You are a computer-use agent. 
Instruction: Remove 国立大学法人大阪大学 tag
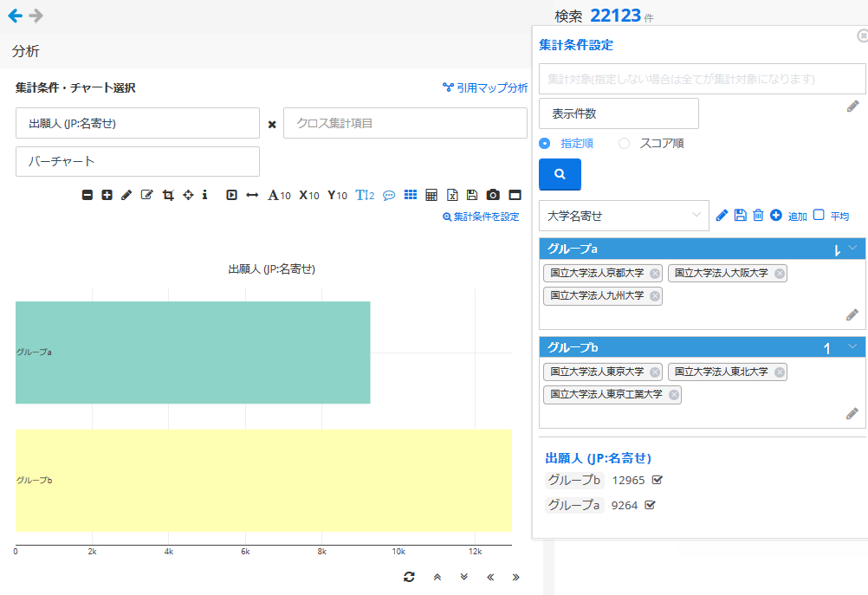click(x=780, y=274)
